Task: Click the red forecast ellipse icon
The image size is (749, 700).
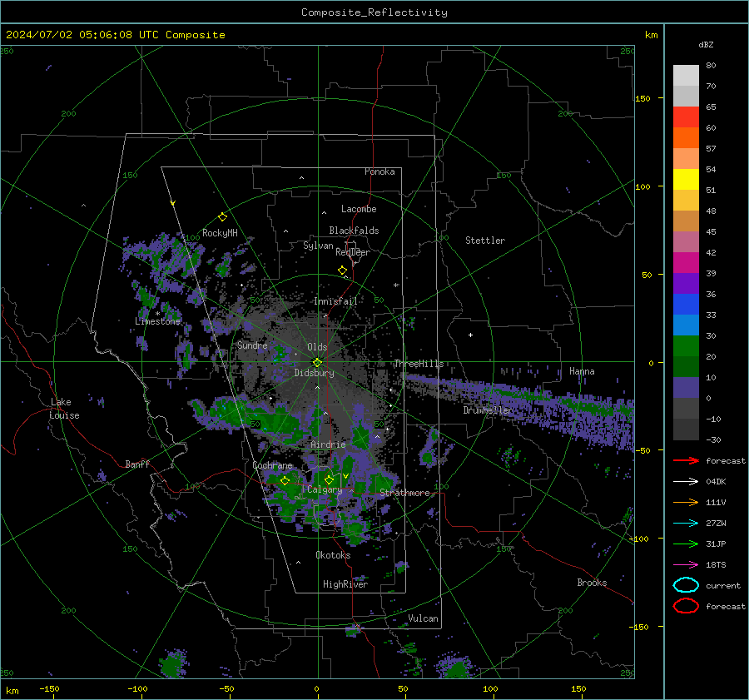Action: click(x=686, y=606)
